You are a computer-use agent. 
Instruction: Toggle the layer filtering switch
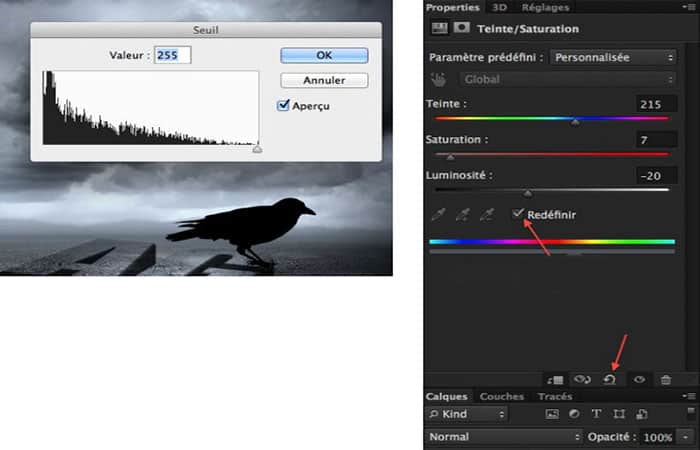(691, 412)
